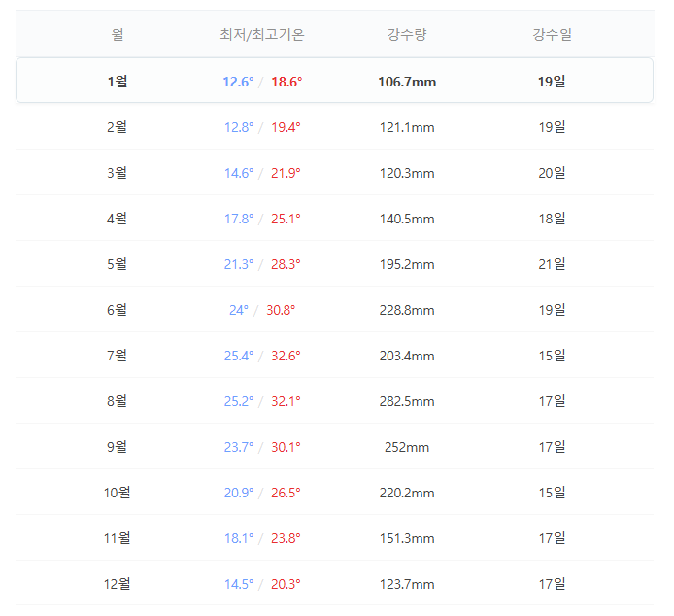Click the 282.5mm precipitation value
This screenshot has height=616, width=674.
coord(407,402)
